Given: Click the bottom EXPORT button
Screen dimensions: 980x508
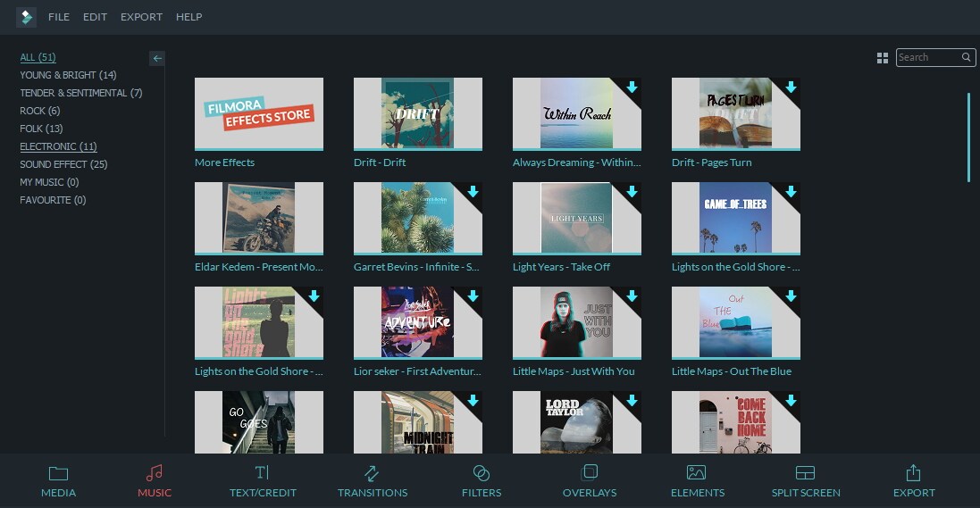Looking at the screenshot, I should pyautogui.click(x=914, y=481).
